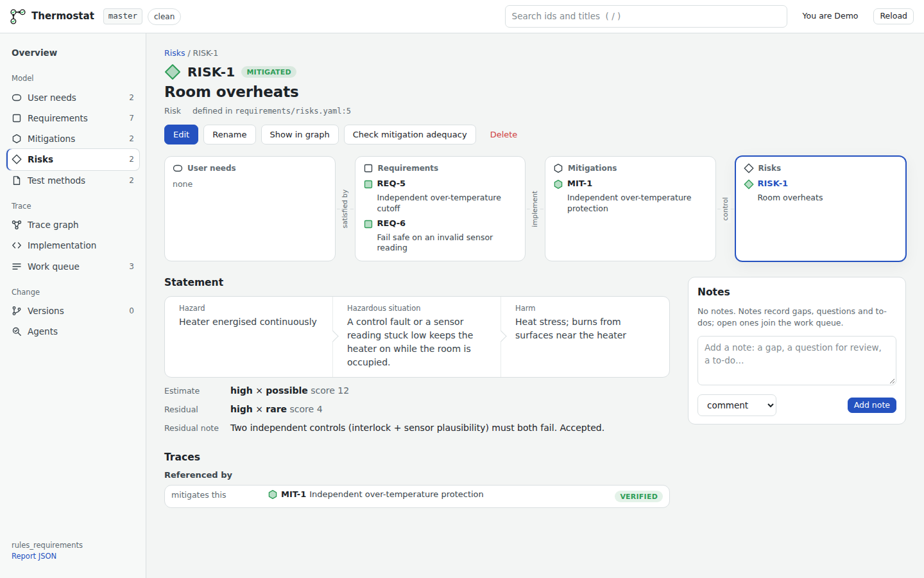
Task: Click the Requirements square sidebar icon
Action: 17,118
